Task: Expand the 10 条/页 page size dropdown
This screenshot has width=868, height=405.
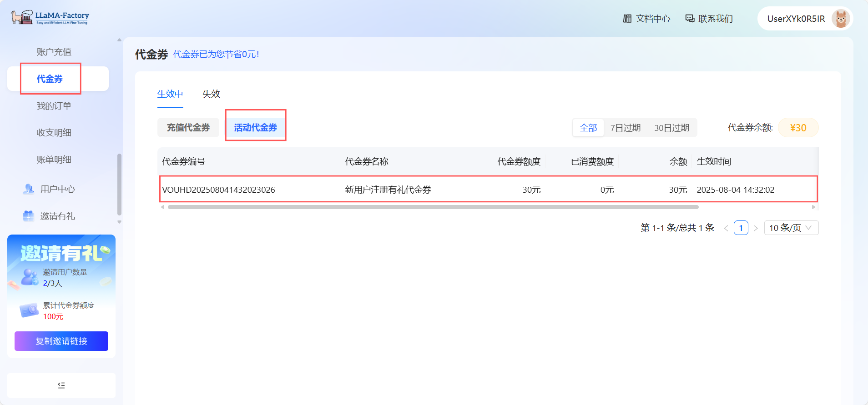Action: [x=791, y=228]
